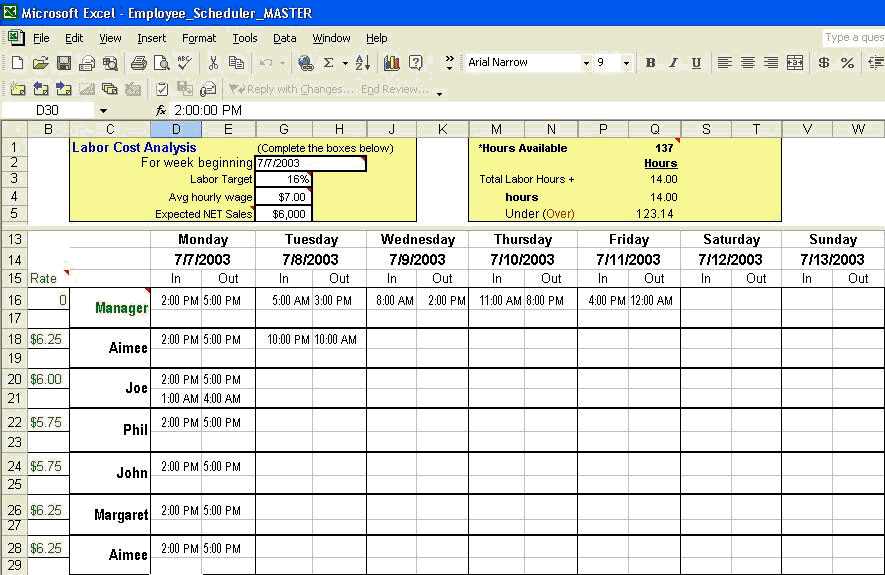Click the fx Insert Function icon
Viewport: 885px width, 575px height.
pyautogui.click(x=161, y=110)
